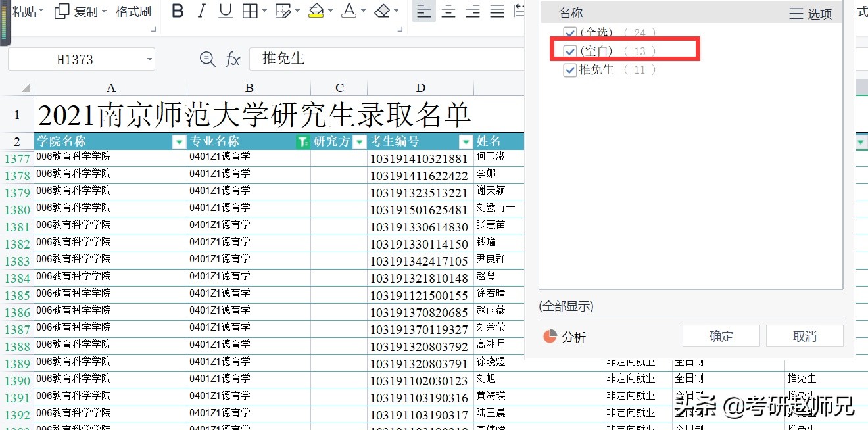
Task: Click the 格式刷 format painter icon
Action: point(133,11)
